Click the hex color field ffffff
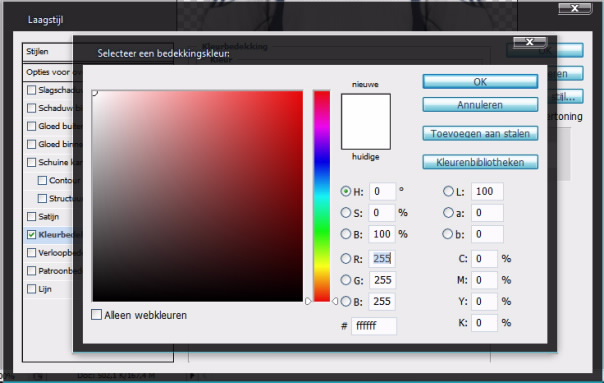 point(374,326)
